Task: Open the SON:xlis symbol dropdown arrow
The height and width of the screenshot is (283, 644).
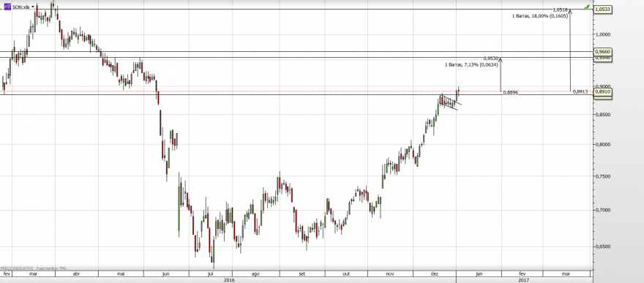Action: 33,7
